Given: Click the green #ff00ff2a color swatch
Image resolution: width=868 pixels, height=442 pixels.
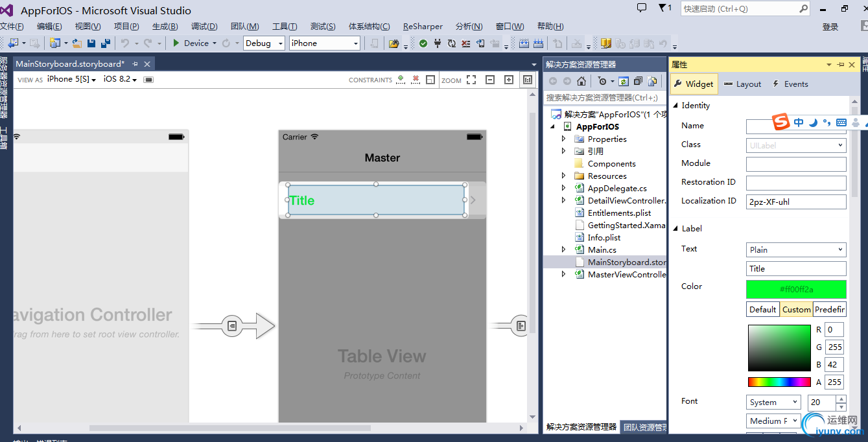Looking at the screenshot, I should click(x=796, y=289).
